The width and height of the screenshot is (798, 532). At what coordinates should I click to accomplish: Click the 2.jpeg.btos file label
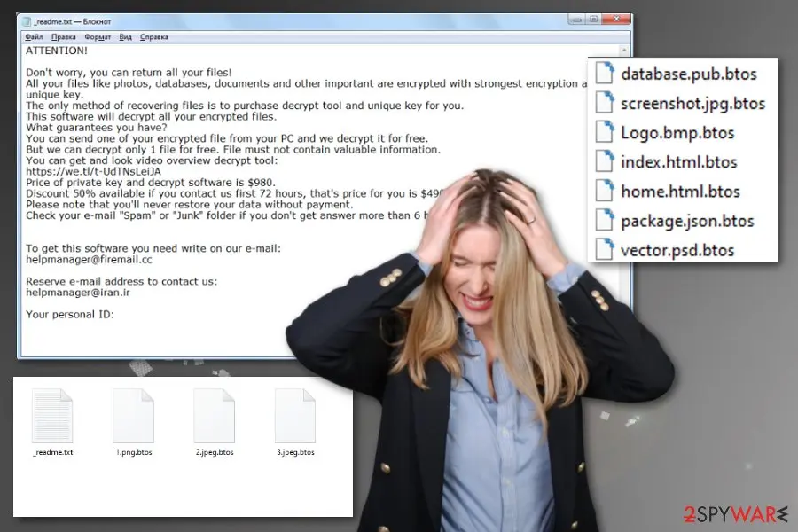(215, 452)
